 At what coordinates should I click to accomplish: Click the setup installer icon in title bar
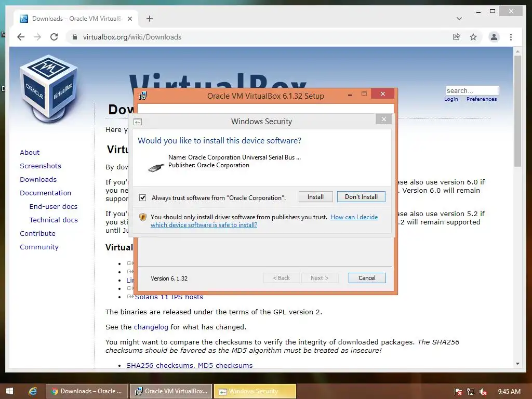pos(143,96)
